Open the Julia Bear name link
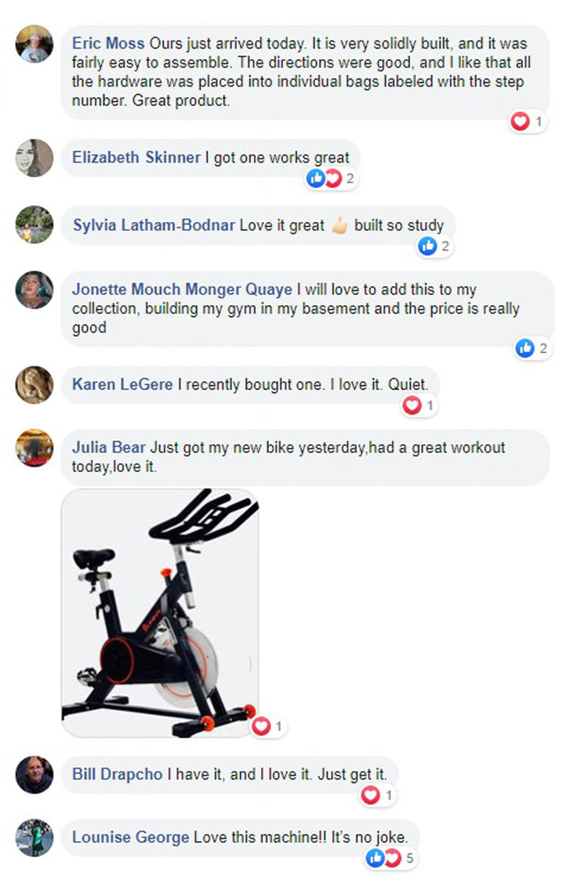This screenshot has height=883, width=588. [109, 448]
